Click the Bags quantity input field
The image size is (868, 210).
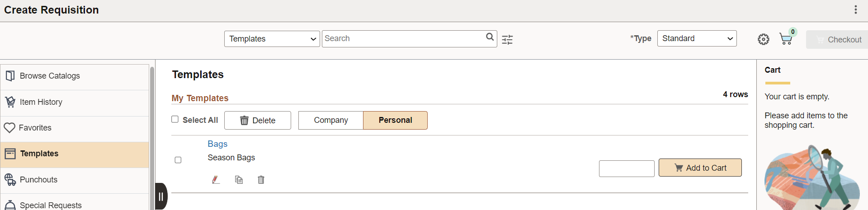[627, 168]
